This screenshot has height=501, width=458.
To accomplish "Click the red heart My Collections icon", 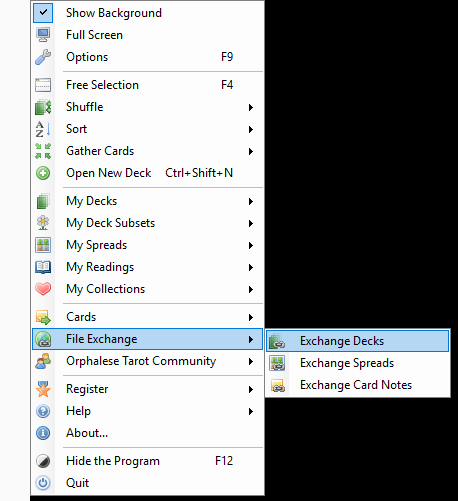I will (x=43, y=289).
